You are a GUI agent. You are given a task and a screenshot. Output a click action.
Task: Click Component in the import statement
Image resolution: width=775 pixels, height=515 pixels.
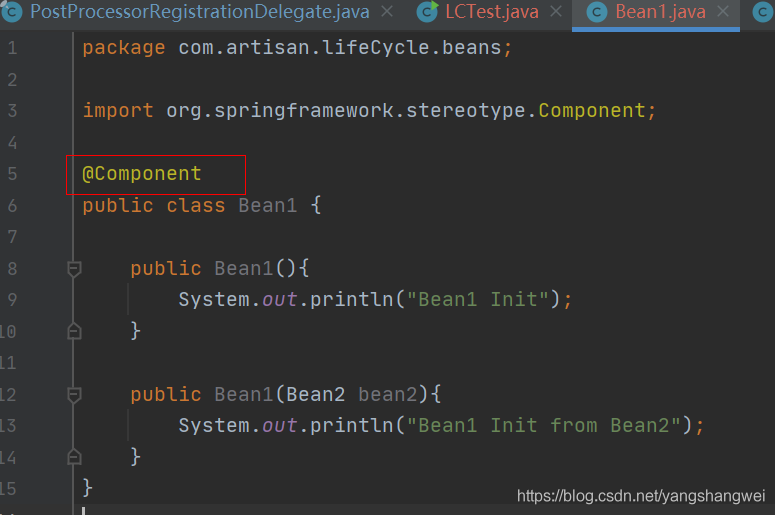(x=591, y=110)
